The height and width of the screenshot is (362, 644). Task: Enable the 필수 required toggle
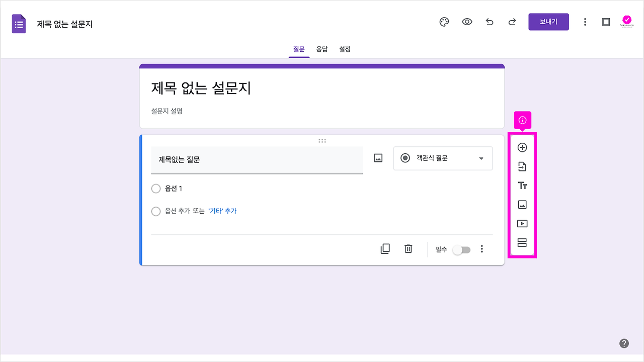point(461,249)
